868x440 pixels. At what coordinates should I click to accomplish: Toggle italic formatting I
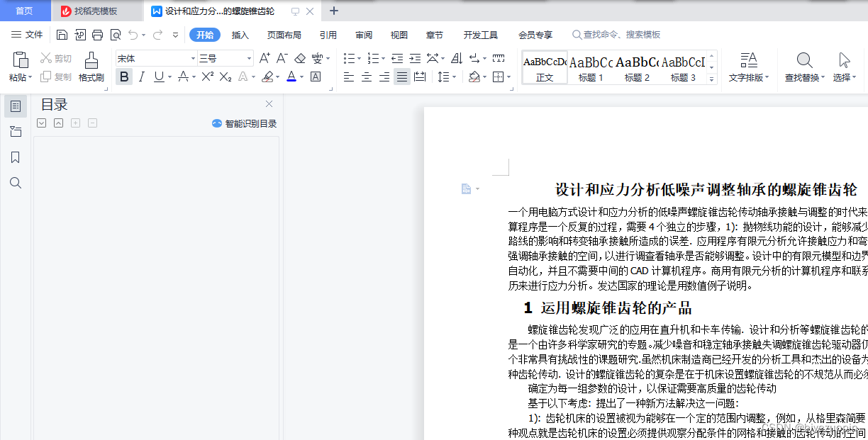point(141,77)
